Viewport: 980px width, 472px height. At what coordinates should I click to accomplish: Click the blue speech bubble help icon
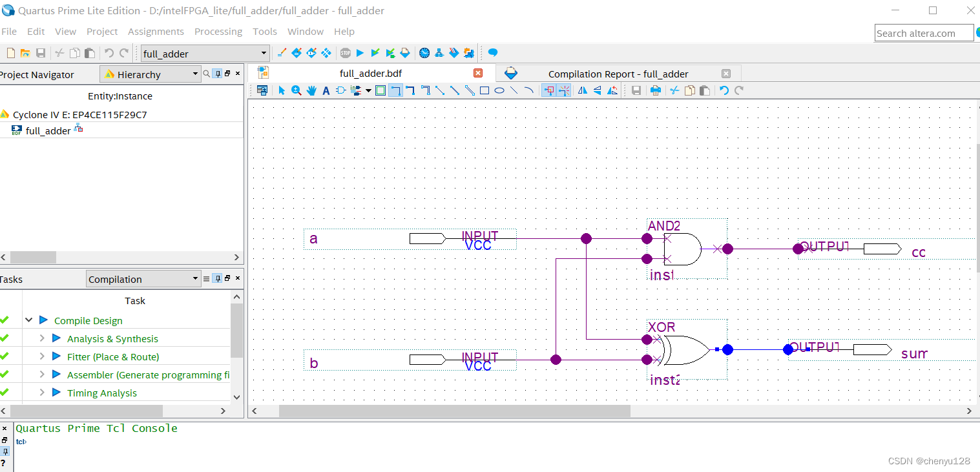493,53
